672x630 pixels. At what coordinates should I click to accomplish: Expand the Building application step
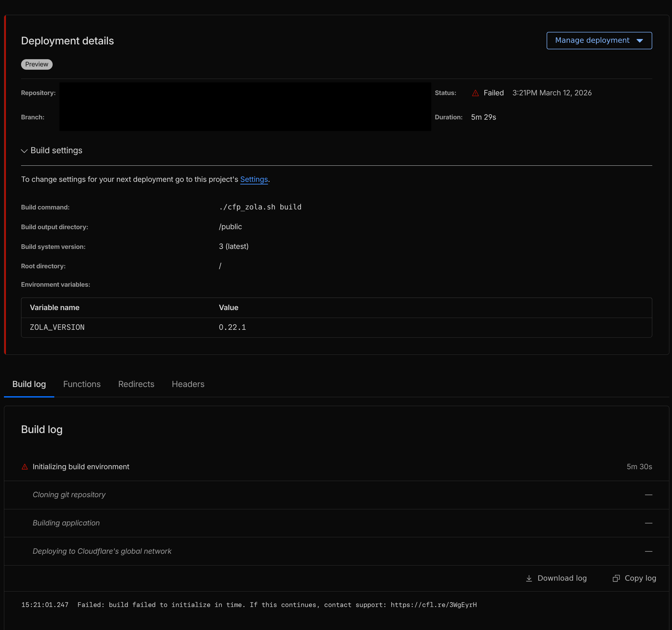[x=66, y=523]
